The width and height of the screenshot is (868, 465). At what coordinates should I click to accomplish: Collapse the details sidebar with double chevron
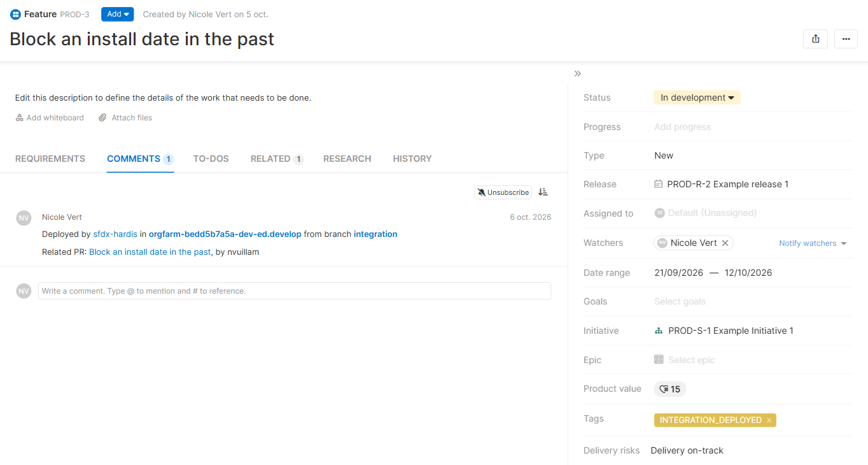(578, 74)
